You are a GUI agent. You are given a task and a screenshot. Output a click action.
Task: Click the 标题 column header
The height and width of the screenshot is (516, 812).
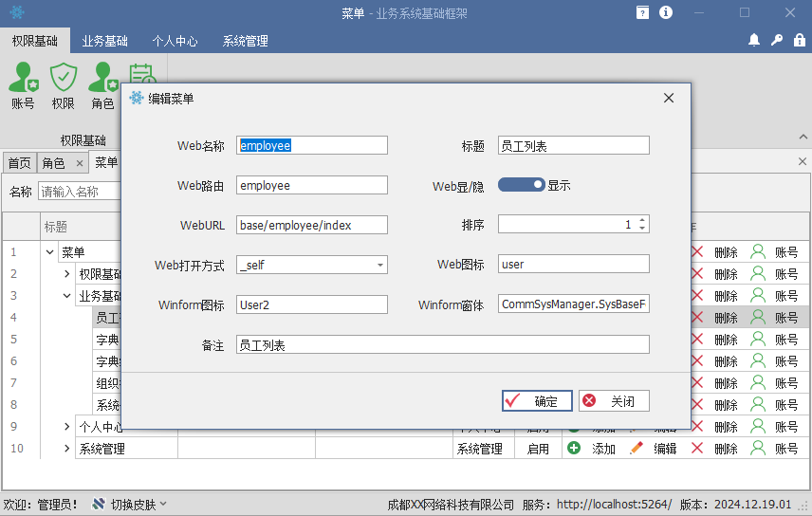point(55,227)
